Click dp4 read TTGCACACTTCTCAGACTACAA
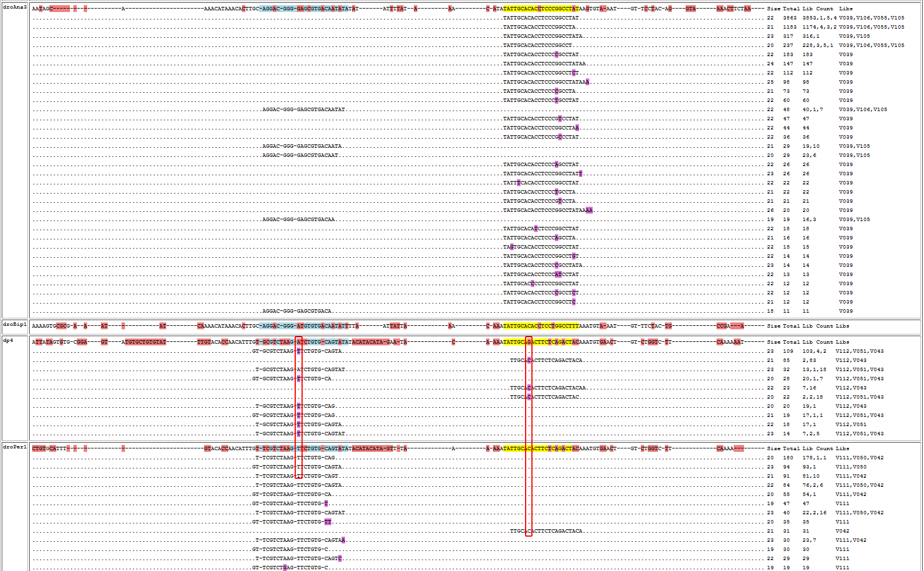 pyautogui.click(x=547, y=388)
